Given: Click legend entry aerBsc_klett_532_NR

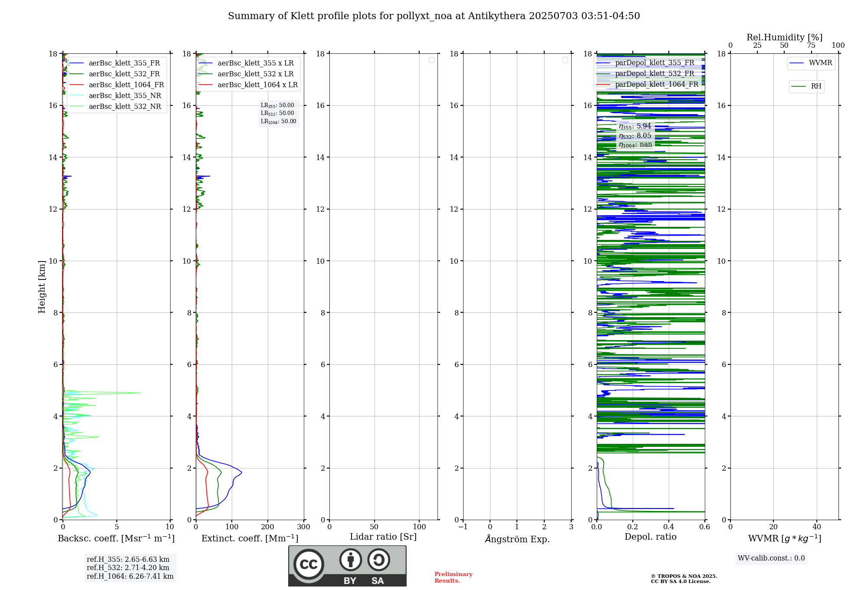Looking at the screenshot, I should pyautogui.click(x=115, y=106).
